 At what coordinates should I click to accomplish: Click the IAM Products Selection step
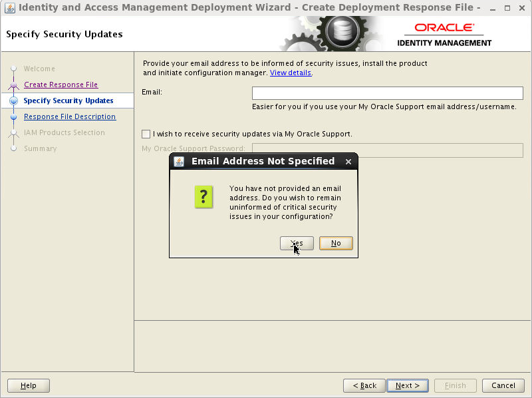[x=64, y=132]
